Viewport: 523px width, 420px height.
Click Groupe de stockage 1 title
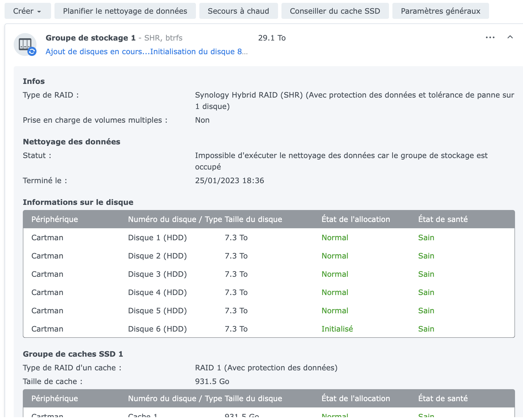(x=90, y=38)
